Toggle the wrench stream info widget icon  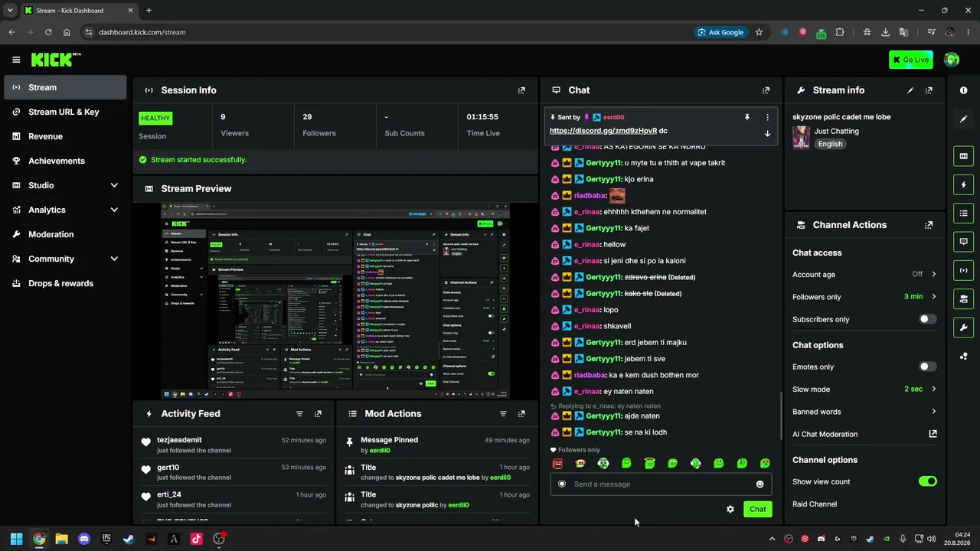[963, 328]
